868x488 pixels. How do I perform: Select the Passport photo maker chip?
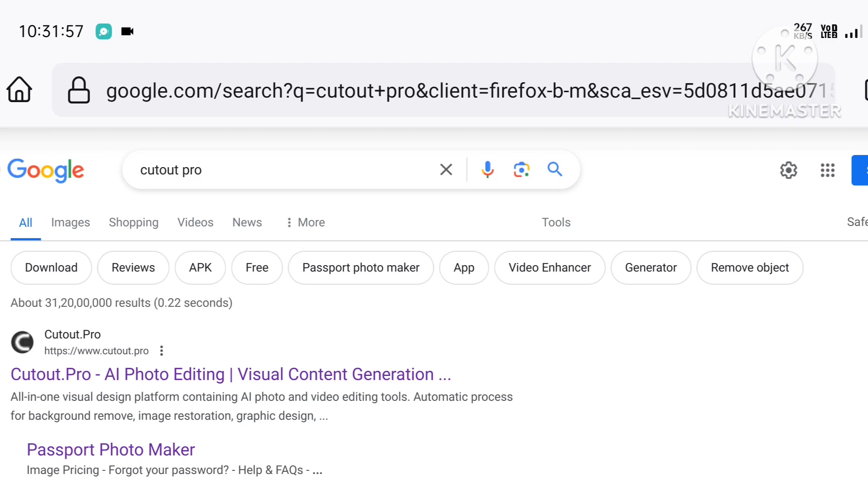click(361, 267)
